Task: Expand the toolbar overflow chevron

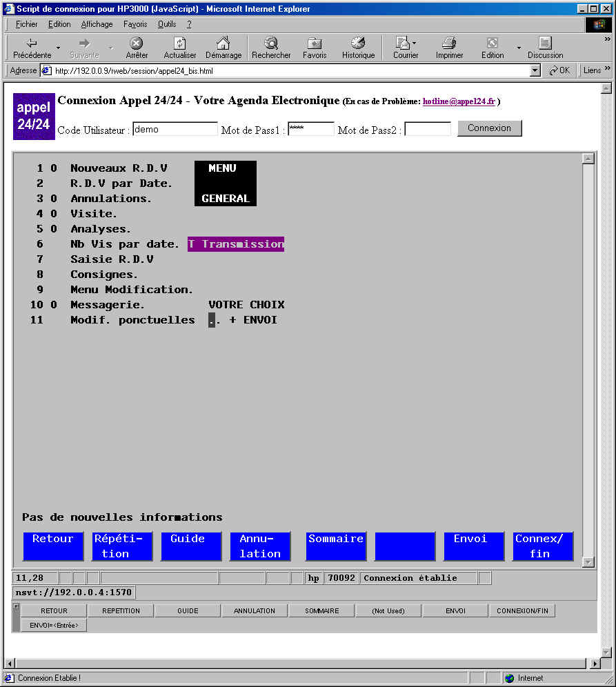Action: [607, 39]
